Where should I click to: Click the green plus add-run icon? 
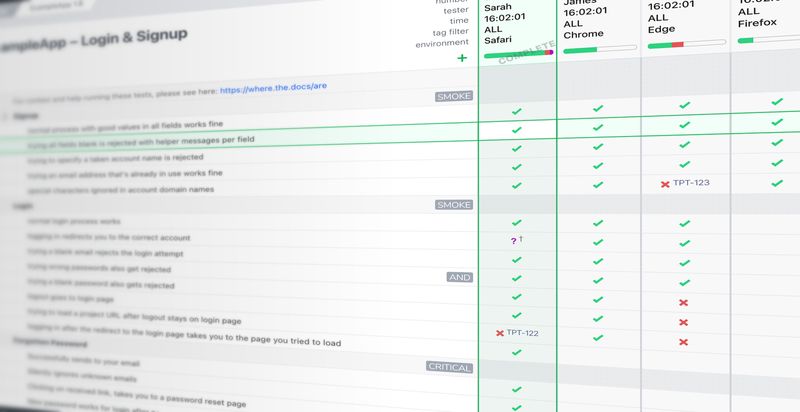462,58
